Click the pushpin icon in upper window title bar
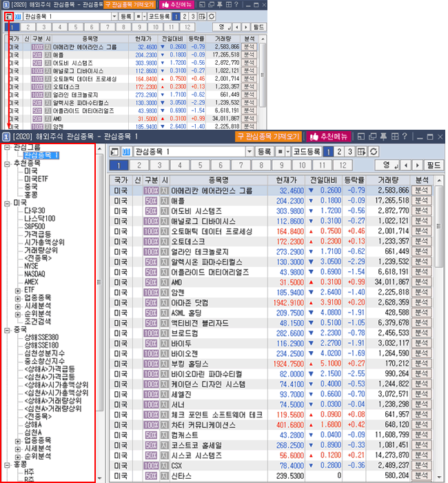This screenshot has height=483, width=448. click(x=220, y=5)
